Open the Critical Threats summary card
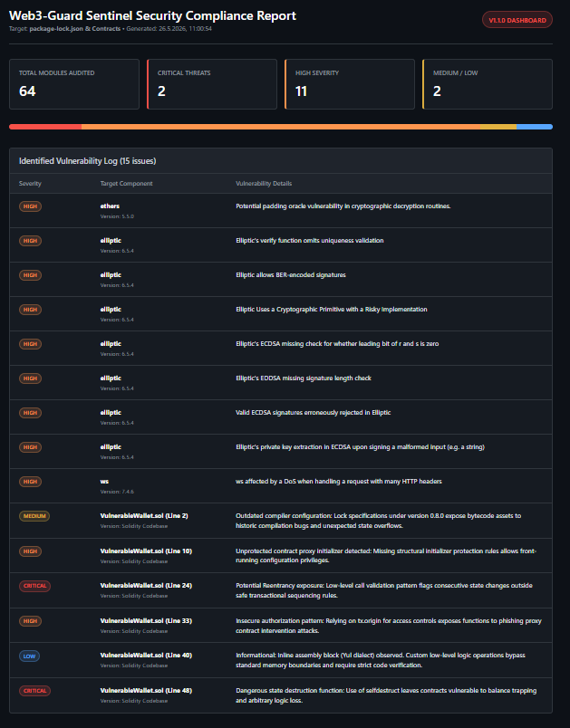Viewport: 570px width, 728px height. (212, 84)
